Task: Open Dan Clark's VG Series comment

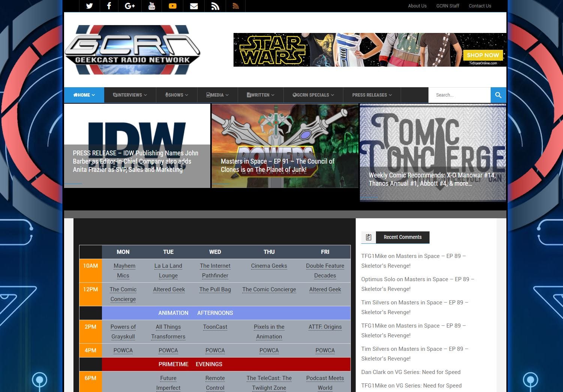Action: (x=411, y=372)
